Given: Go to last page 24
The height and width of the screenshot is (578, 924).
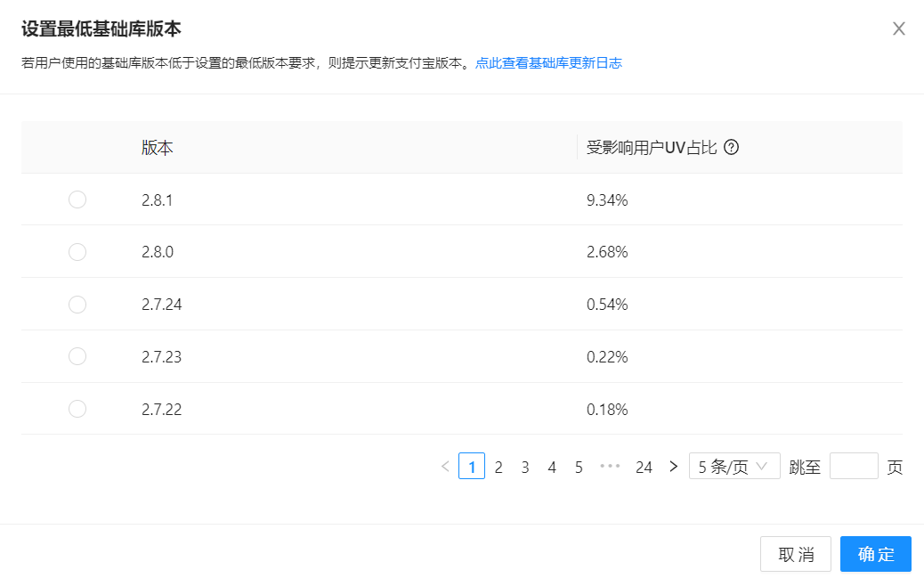Looking at the screenshot, I should pyautogui.click(x=644, y=467).
